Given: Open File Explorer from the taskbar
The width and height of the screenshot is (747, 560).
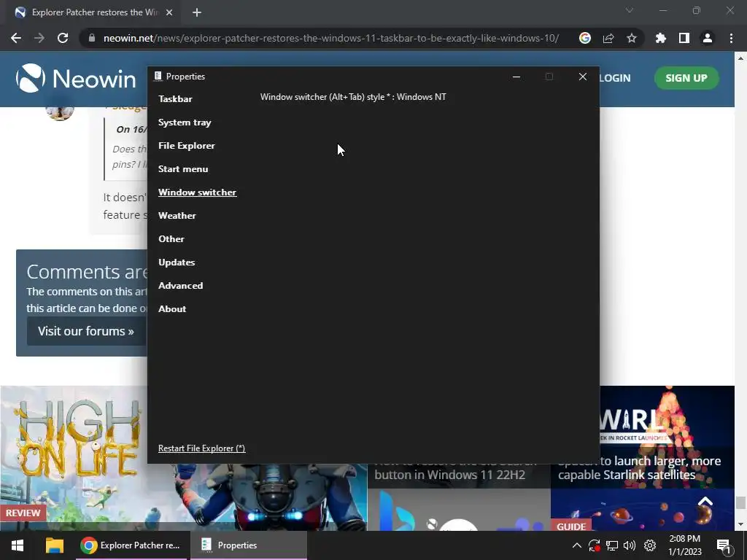Looking at the screenshot, I should pyautogui.click(x=54, y=545).
